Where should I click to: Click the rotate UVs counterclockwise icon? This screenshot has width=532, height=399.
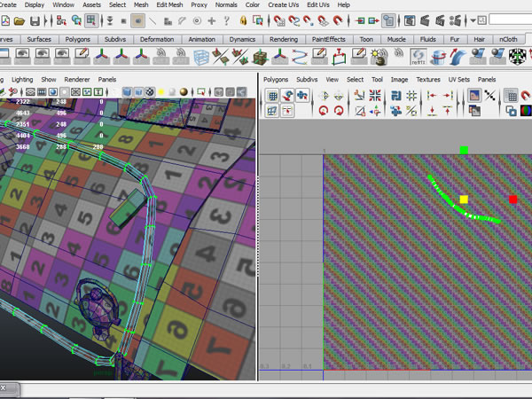(324, 111)
